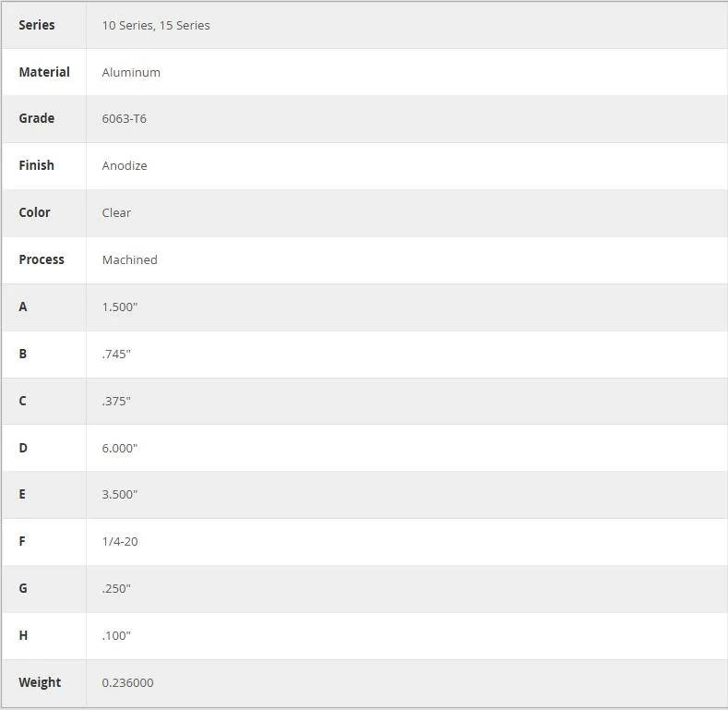Viewport: 728px width, 710px height.
Task: Select the Anodize finish value
Action: [x=125, y=165]
